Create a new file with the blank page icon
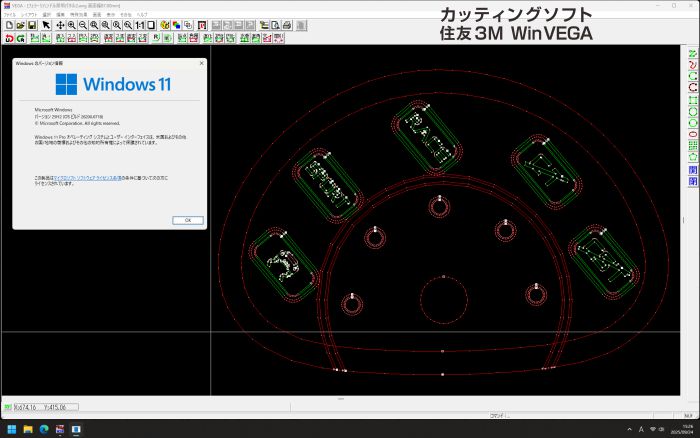700x438 pixels. (x=9, y=25)
